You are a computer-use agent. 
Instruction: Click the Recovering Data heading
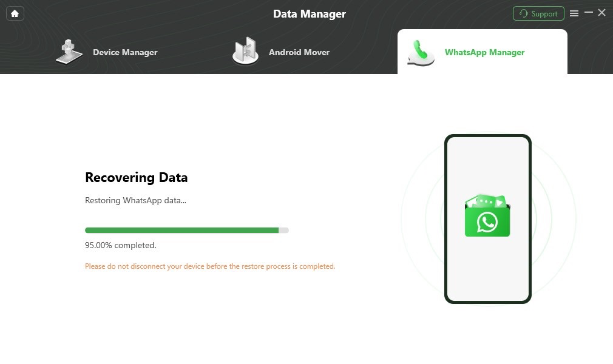136,177
